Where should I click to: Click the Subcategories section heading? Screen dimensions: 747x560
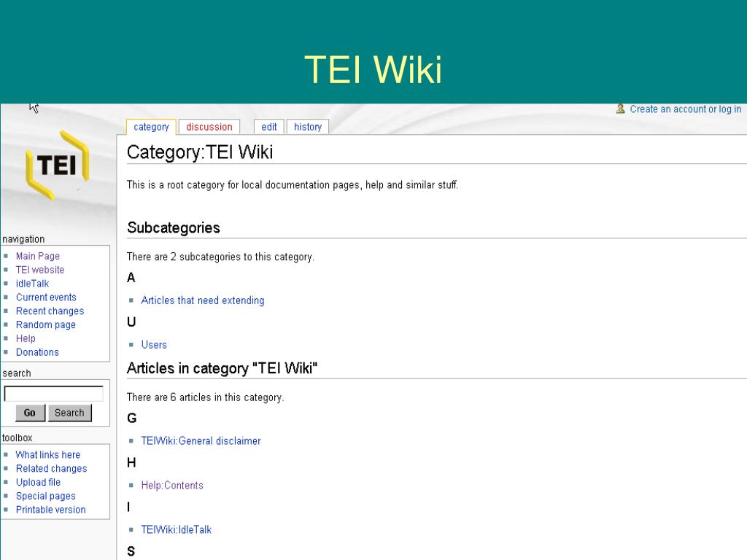pyautogui.click(x=174, y=227)
